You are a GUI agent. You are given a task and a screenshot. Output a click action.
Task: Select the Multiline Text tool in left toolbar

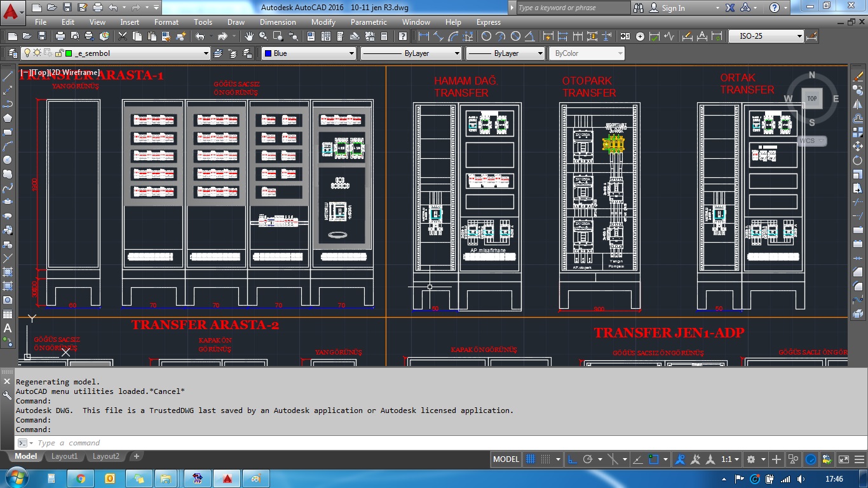tap(8, 329)
